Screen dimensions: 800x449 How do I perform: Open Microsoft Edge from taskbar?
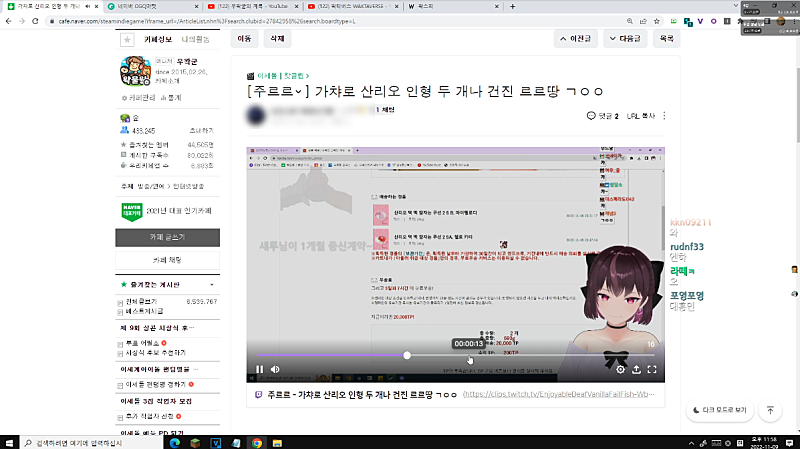(175, 443)
